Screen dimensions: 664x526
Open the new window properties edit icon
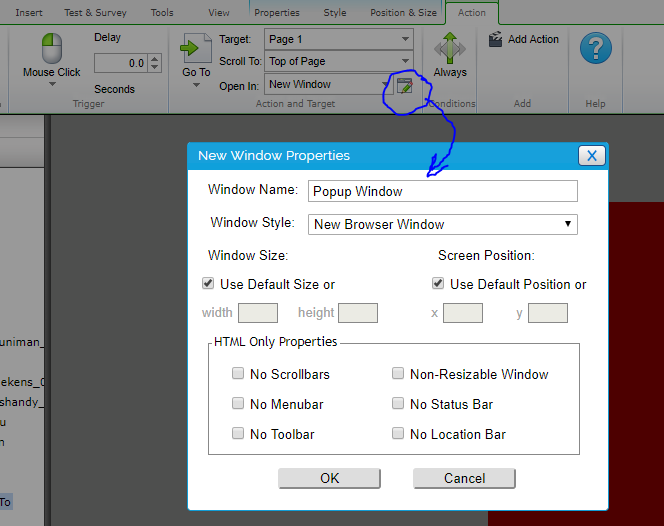click(x=405, y=86)
